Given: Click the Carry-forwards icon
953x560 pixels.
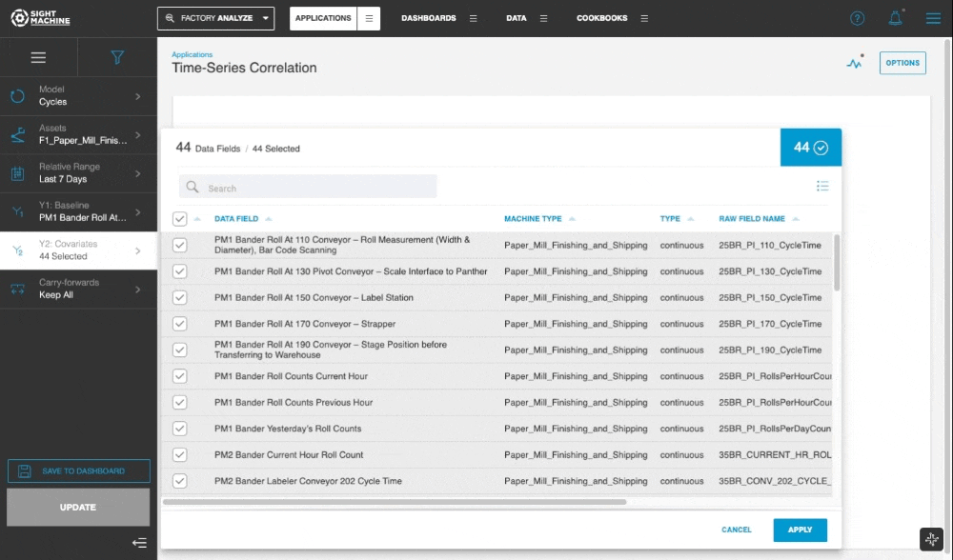Looking at the screenshot, I should point(17,290).
